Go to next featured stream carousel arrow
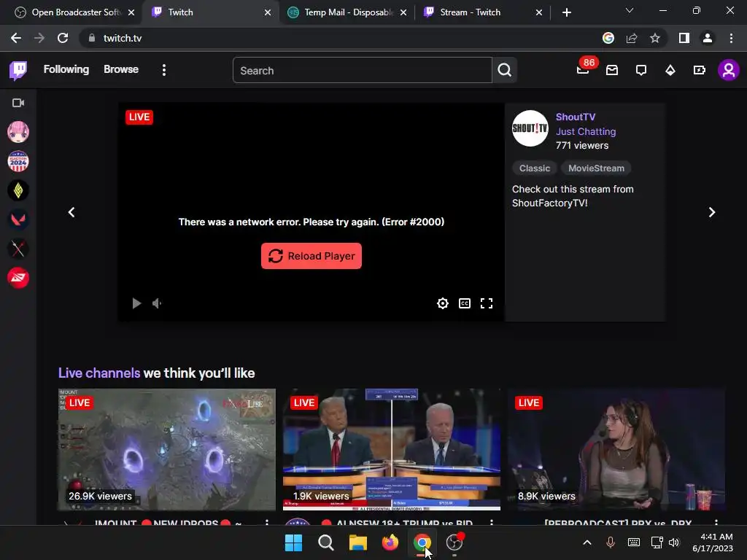 (x=712, y=212)
